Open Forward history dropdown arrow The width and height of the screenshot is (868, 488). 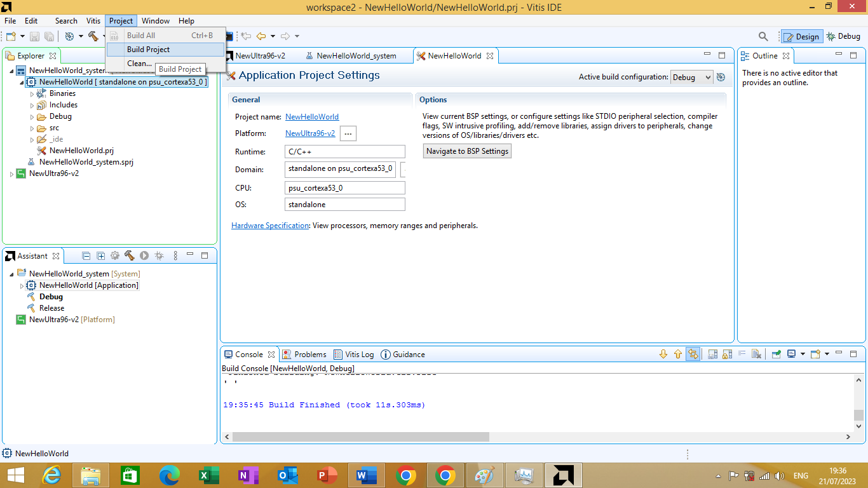(297, 36)
